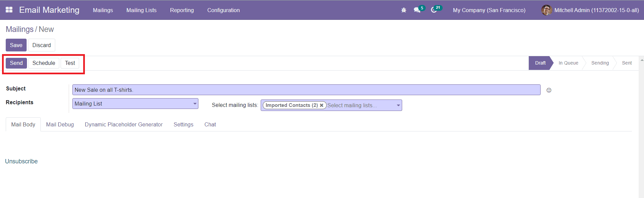Switch to the Mail Body tab

point(23,124)
